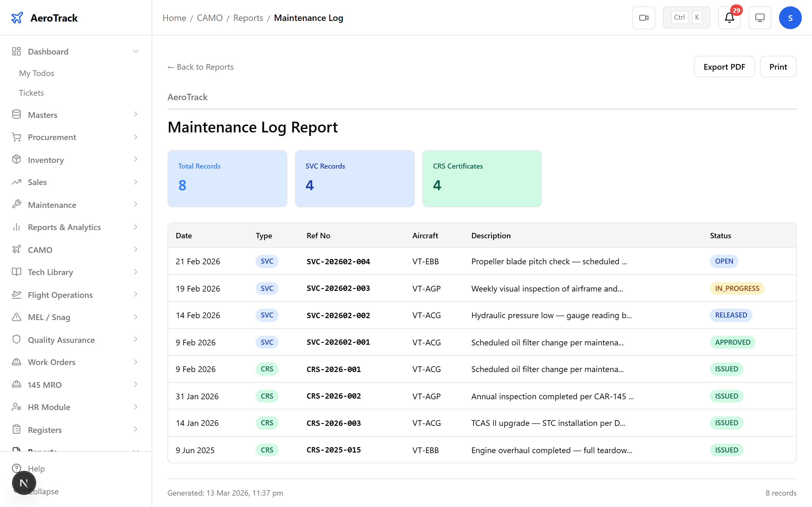Open notifications bell showing 29 alerts
The height and width of the screenshot is (507, 812).
point(729,18)
